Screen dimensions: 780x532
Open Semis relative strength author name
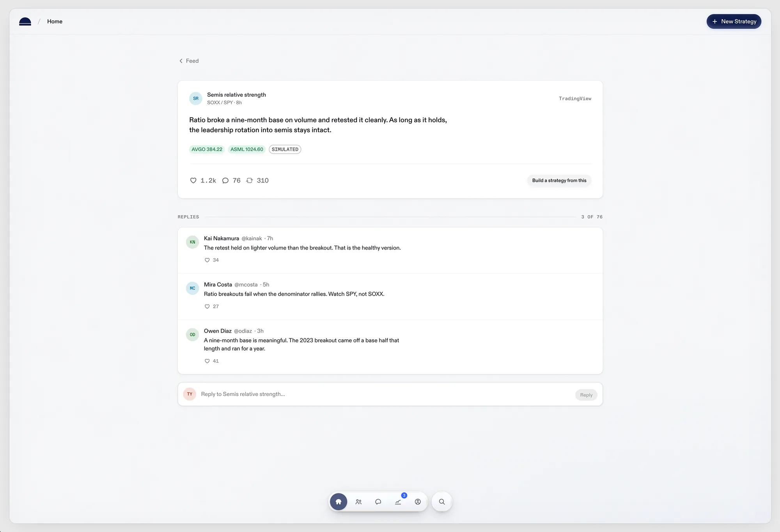(x=236, y=95)
